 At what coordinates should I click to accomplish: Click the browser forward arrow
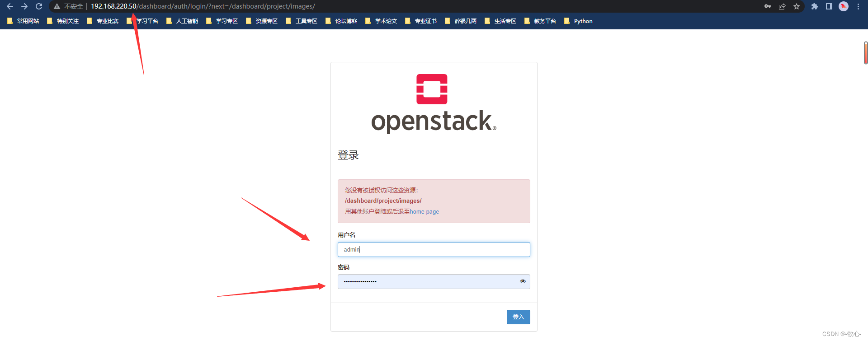24,6
